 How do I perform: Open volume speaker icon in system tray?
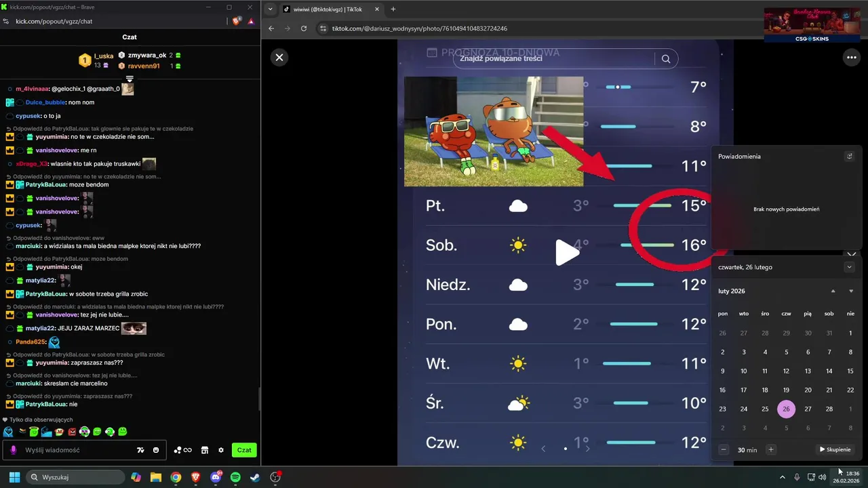(x=823, y=477)
